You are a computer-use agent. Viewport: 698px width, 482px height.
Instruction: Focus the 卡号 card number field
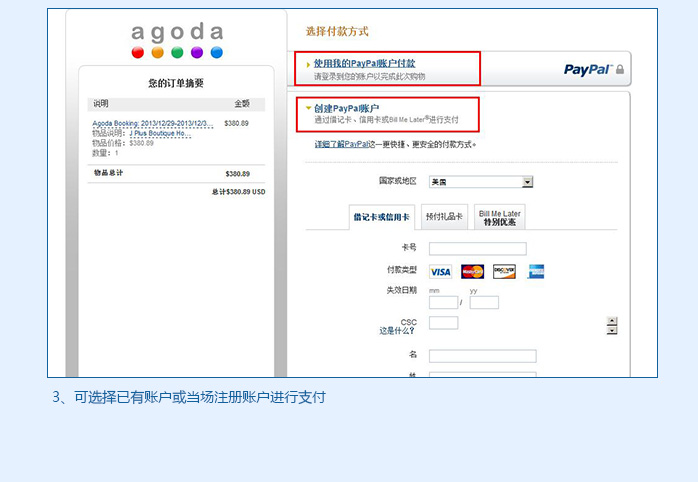pyautogui.click(x=478, y=248)
